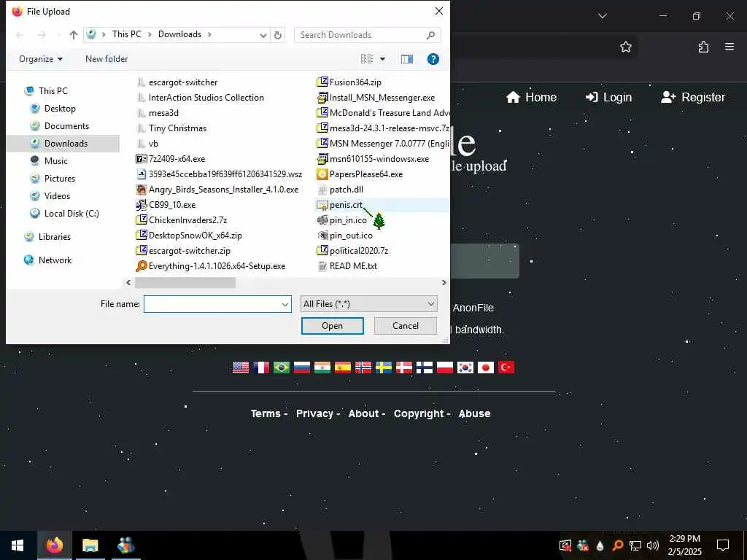The image size is (747, 560).
Task: Click the New folder button
Action: coord(107,59)
